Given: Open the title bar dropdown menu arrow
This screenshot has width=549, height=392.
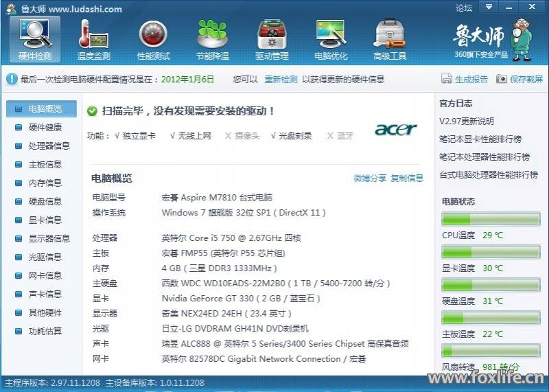Looking at the screenshot, I should (489, 8).
